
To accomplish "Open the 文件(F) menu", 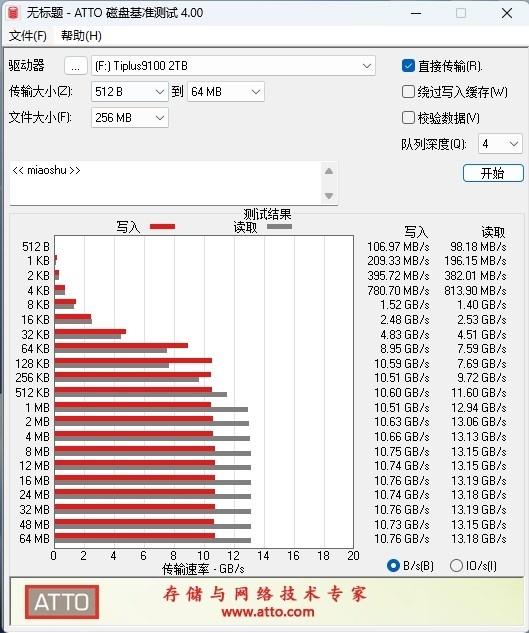I will click(27, 36).
